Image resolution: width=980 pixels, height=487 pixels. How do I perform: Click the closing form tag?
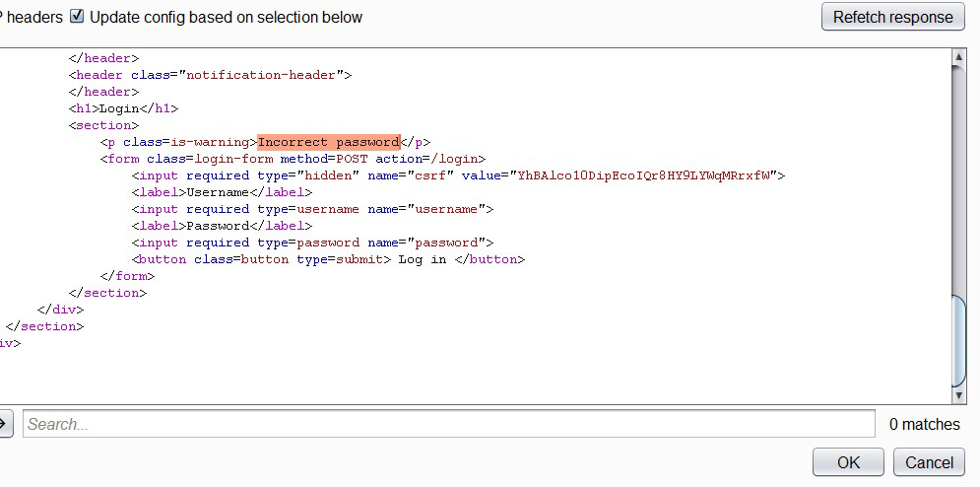click(127, 276)
